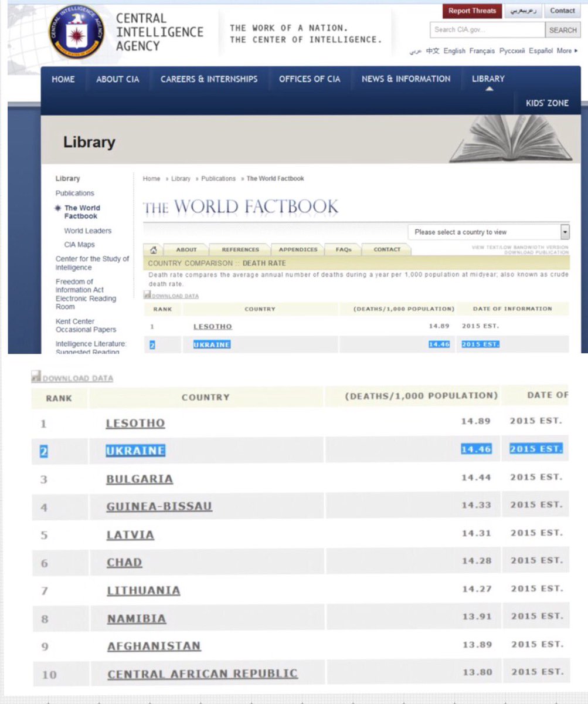Viewport: 588px width, 704px height.
Task: Expand the More languages arrow
Action: pos(576,51)
